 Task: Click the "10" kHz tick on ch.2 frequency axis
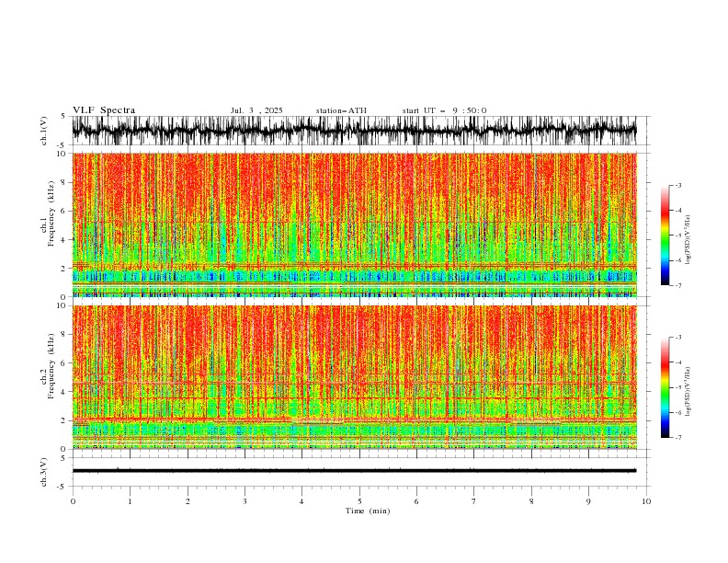[x=62, y=305]
